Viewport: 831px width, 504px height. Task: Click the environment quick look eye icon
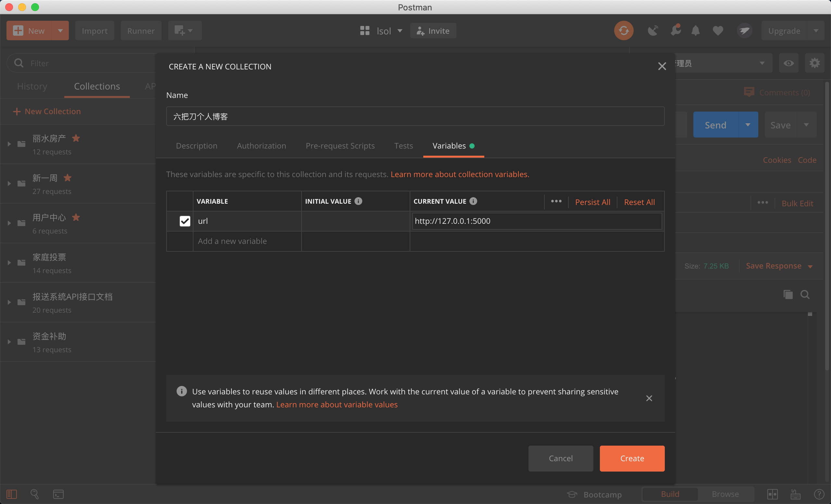click(x=788, y=63)
